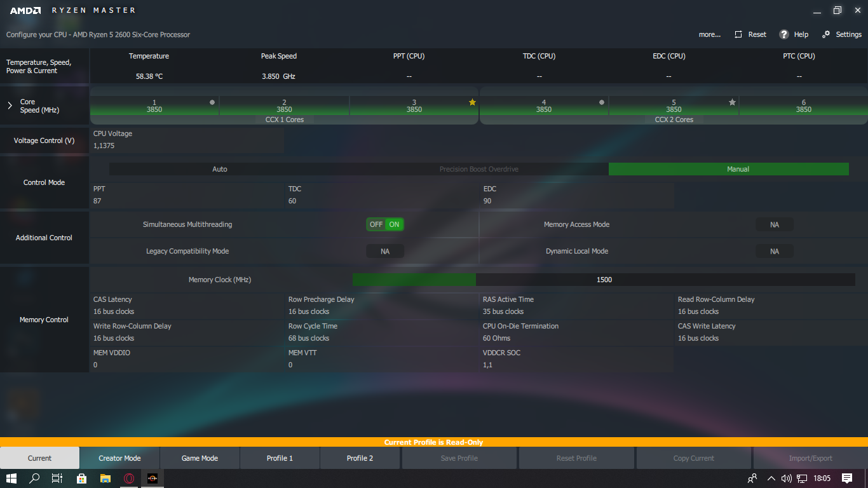The image size is (868, 488).
Task: Open Settings using the gear icon
Action: click(x=826, y=34)
